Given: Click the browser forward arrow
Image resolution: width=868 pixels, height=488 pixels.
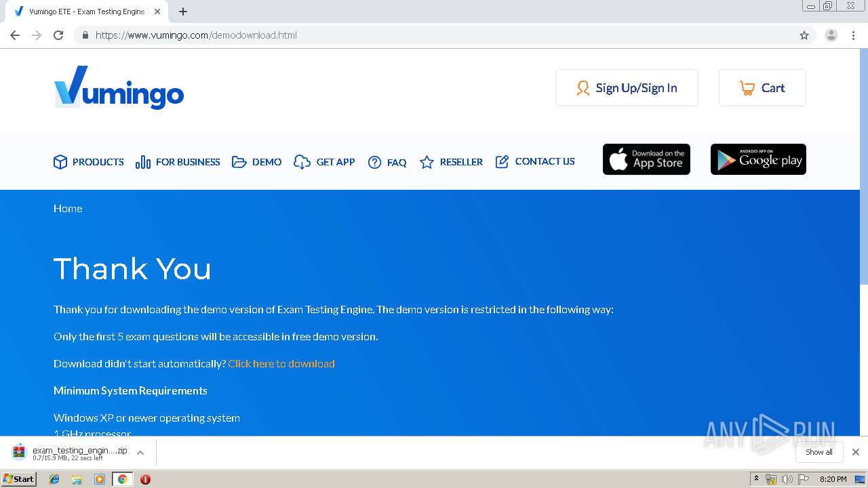Looking at the screenshot, I should coord(37,35).
